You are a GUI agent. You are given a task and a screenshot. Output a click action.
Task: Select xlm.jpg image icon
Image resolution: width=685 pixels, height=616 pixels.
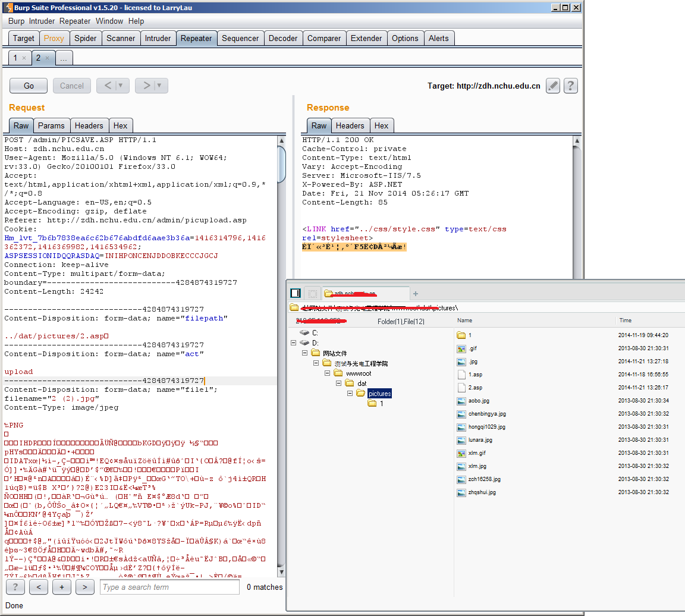point(461,467)
